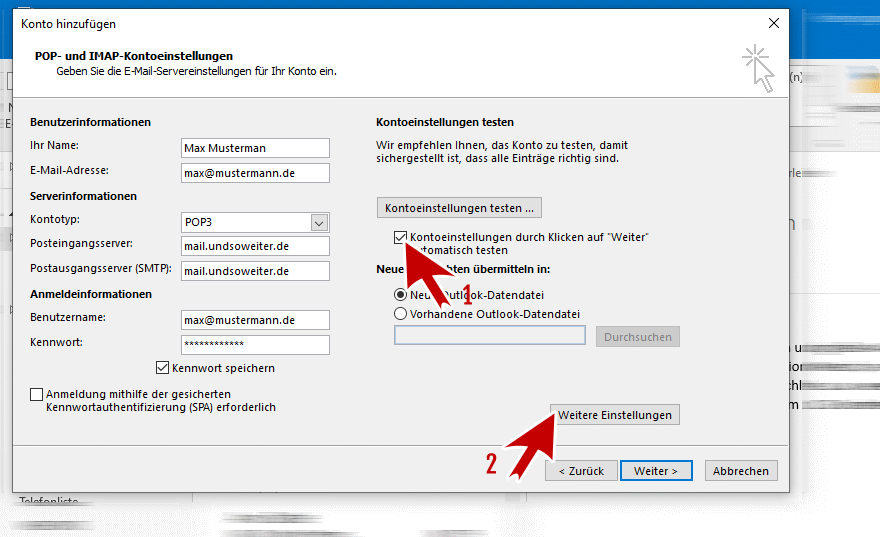The height and width of the screenshot is (537, 880).
Task: Toggle automatic account settings test checkbox
Action: coord(401,238)
